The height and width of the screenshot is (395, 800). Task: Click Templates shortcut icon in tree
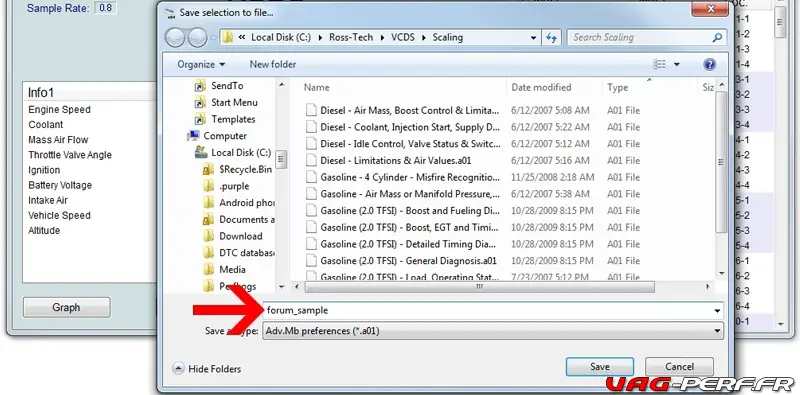pos(200,120)
